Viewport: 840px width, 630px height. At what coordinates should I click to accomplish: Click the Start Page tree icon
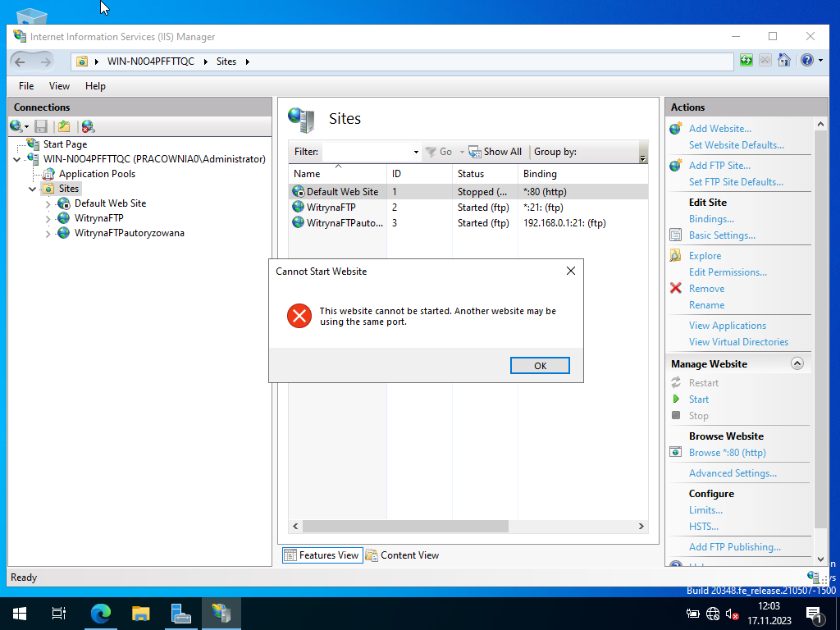tap(33, 144)
